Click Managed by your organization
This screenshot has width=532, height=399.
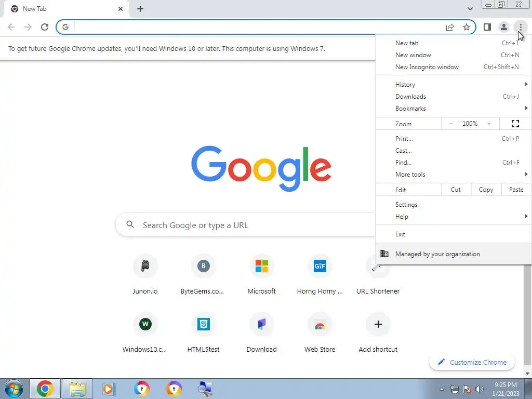pyautogui.click(x=454, y=254)
